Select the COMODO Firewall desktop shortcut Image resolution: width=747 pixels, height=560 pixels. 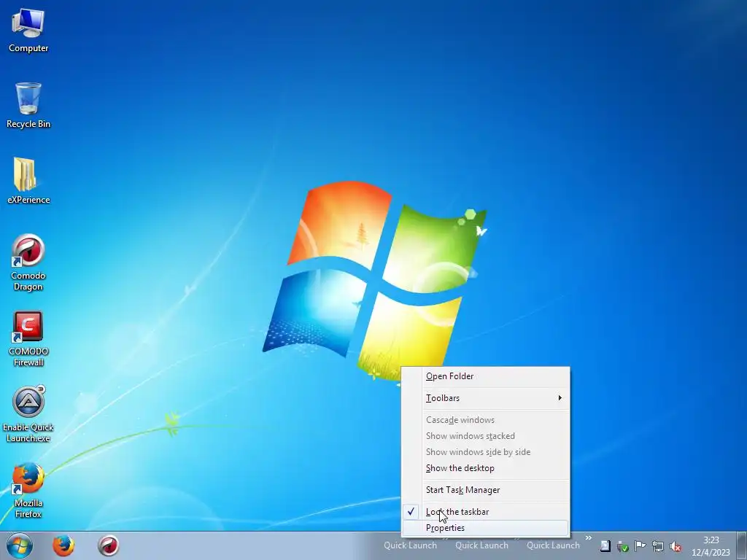pos(28,338)
